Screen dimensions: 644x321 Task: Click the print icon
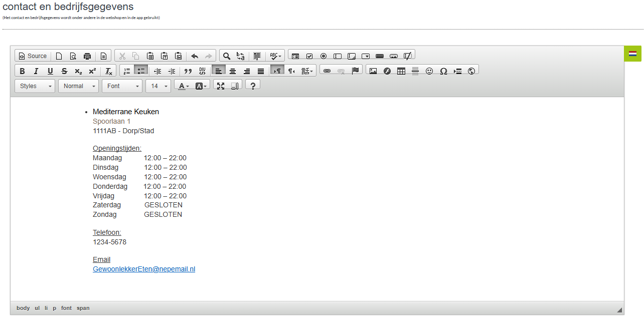pos(87,56)
